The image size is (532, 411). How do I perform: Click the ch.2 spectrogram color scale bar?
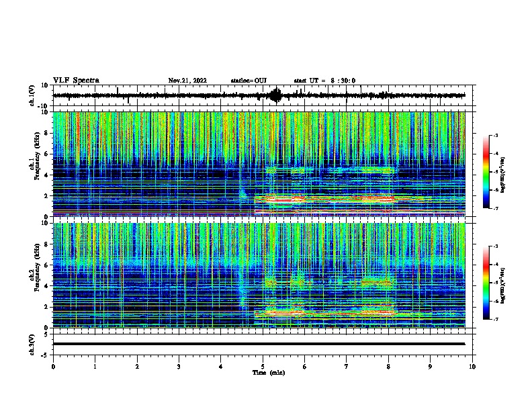pos(486,283)
